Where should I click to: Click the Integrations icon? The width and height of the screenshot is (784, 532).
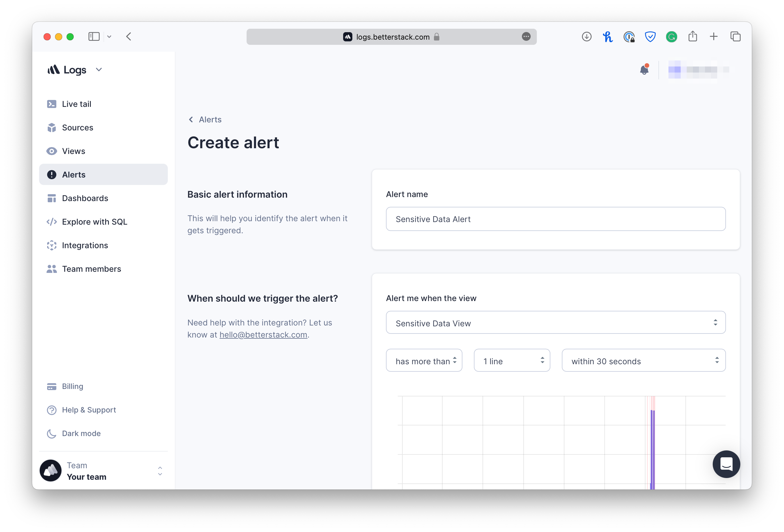(x=52, y=245)
